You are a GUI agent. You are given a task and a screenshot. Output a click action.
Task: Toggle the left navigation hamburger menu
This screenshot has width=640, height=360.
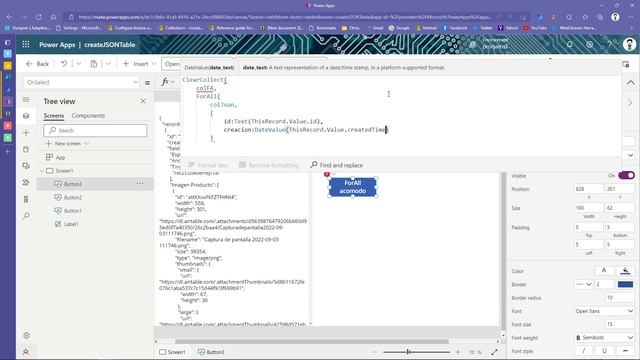[x=26, y=100]
